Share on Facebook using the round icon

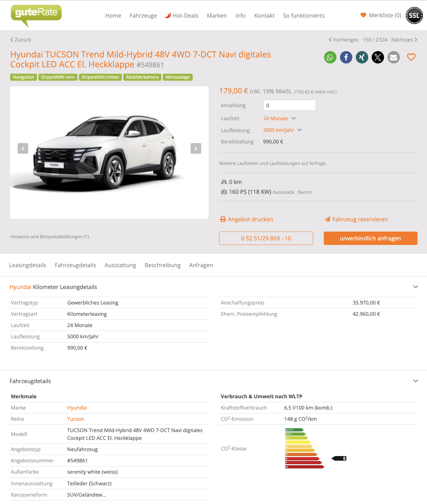pos(346,57)
